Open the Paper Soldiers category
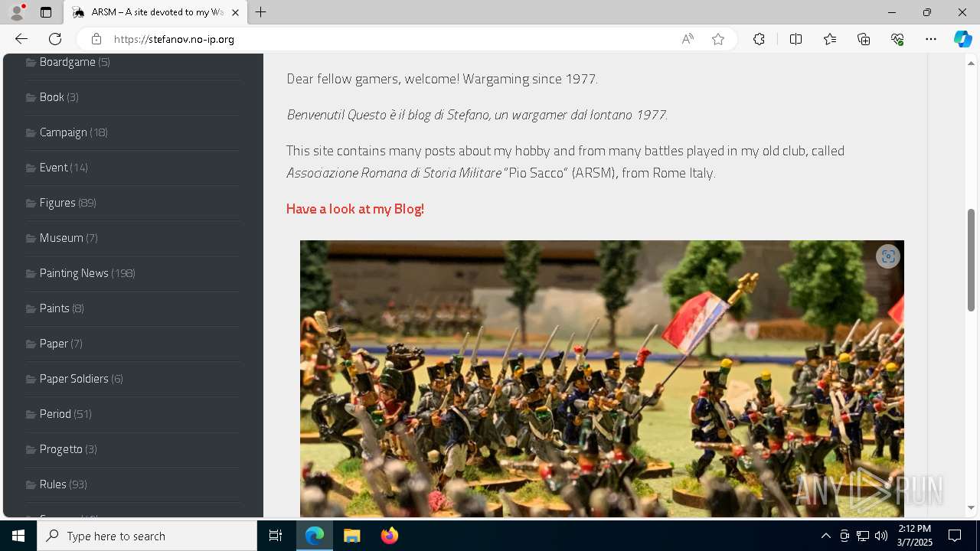This screenshot has height=551, width=980. coord(74,379)
